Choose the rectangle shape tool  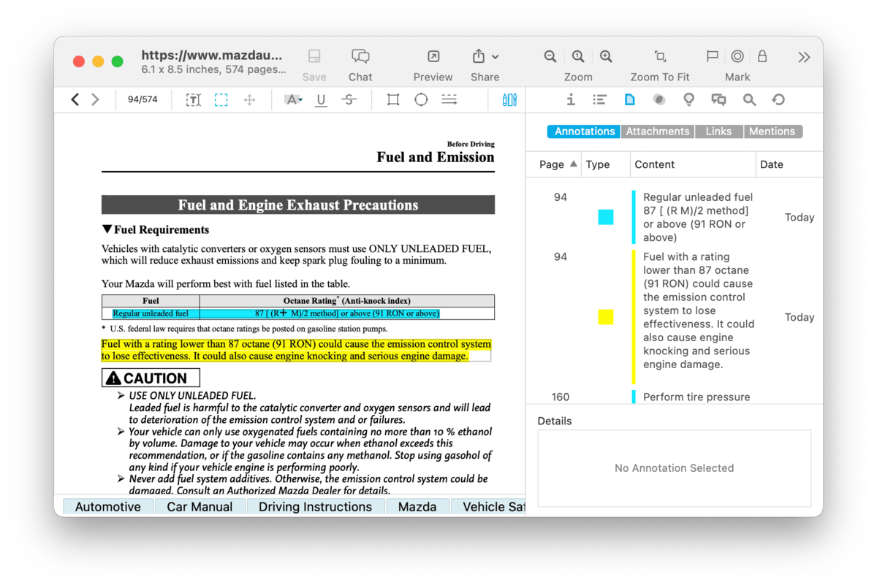(x=393, y=100)
